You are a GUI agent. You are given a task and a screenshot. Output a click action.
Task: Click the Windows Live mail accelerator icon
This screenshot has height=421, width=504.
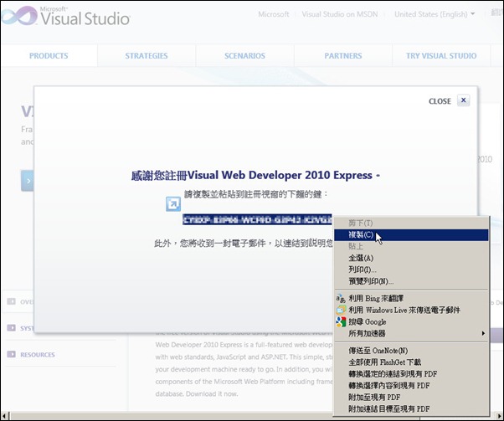click(341, 311)
